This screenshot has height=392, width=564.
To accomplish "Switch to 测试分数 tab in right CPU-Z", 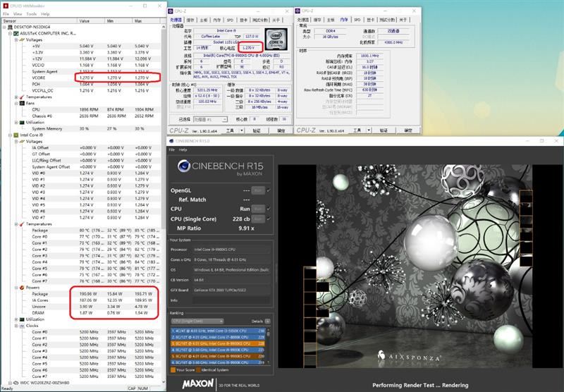I will tap(386, 20).
